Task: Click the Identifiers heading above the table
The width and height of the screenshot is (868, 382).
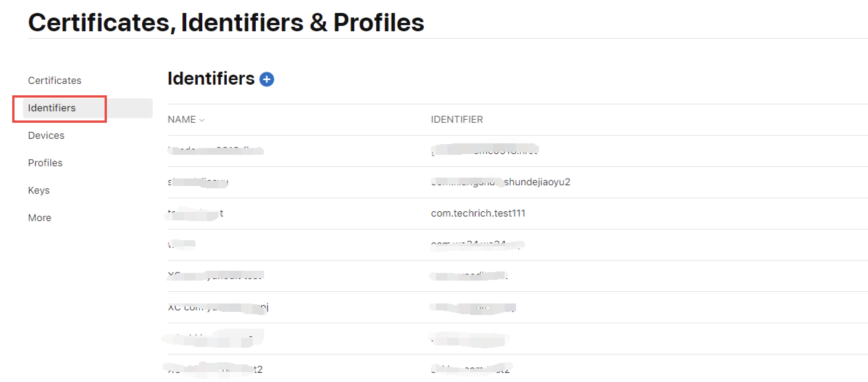Action: point(211,79)
